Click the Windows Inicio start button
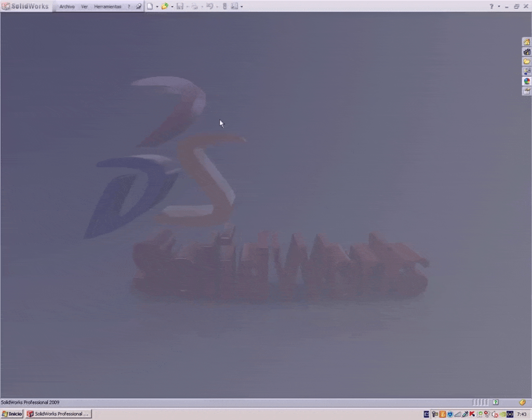The height and width of the screenshot is (420, 532). [12, 414]
